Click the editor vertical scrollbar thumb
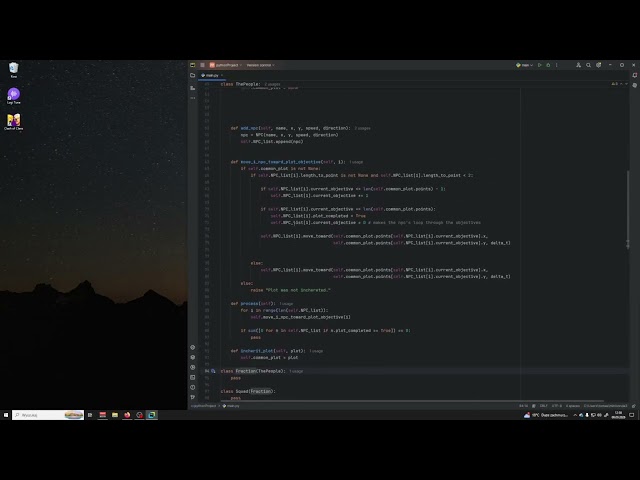Viewport: 640px width, 480px height. 628,208
